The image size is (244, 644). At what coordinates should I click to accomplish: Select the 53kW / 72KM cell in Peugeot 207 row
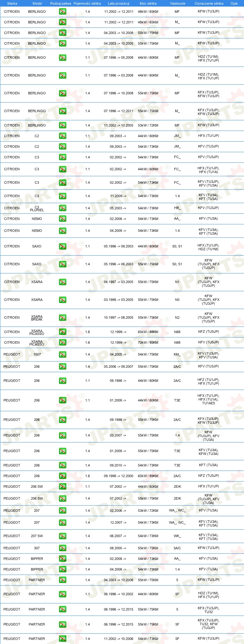148,511
